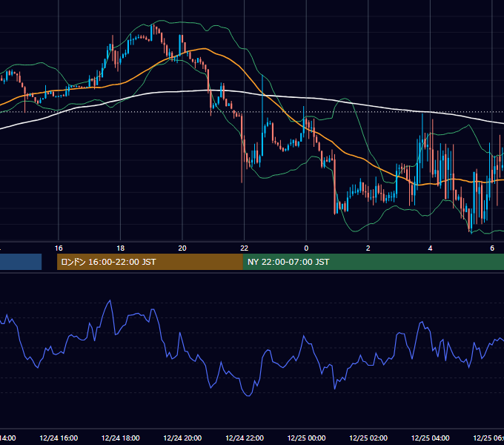Click the 4 hour label on price chart axis
The width and height of the screenshot is (504, 445).
click(x=430, y=248)
